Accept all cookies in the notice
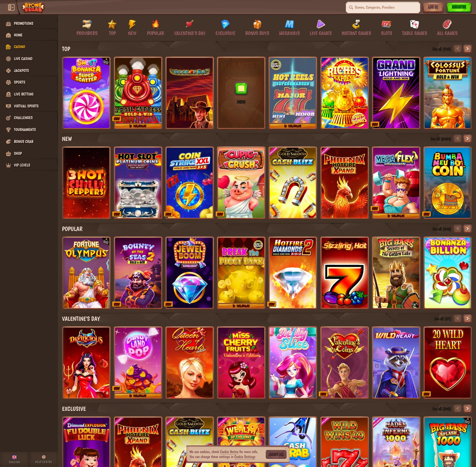The image size is (476, 467). pos(276,454)
